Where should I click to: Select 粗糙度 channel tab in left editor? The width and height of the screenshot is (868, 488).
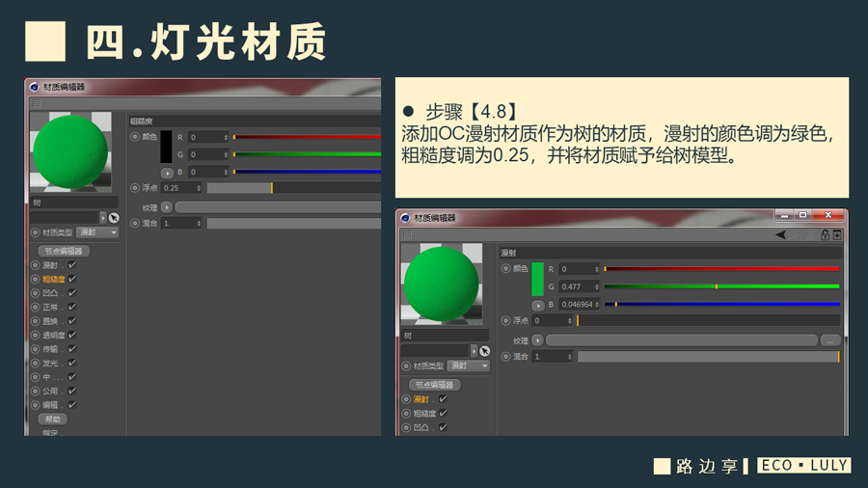(x=54, y=279)
